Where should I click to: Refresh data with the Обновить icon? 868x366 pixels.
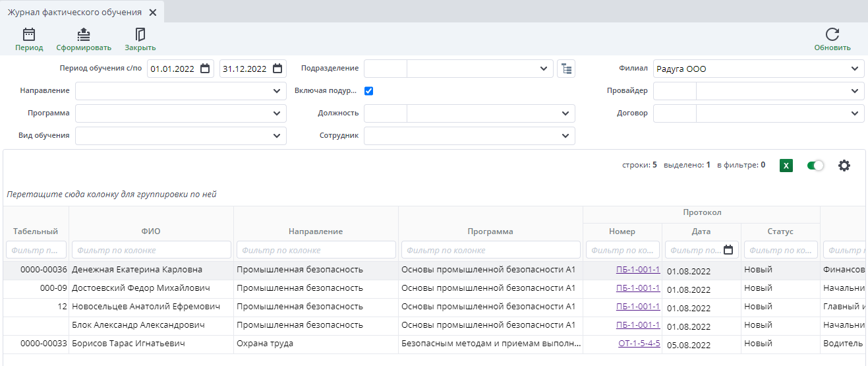832,34
